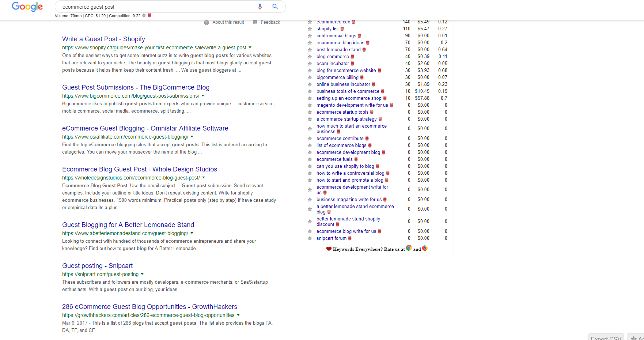Screen dimensions: 644x340
Task: Click related keyword 'e commerce startup strategy'
Action: [346, 119]
